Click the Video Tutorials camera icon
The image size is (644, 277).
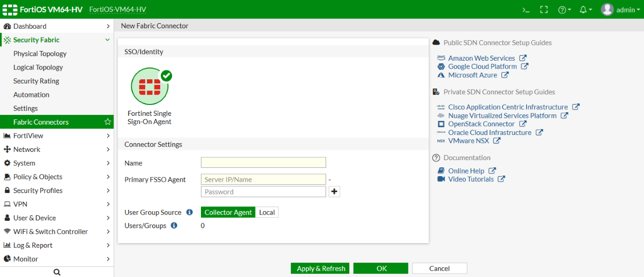pyautogui.click(x=441, y=179)
